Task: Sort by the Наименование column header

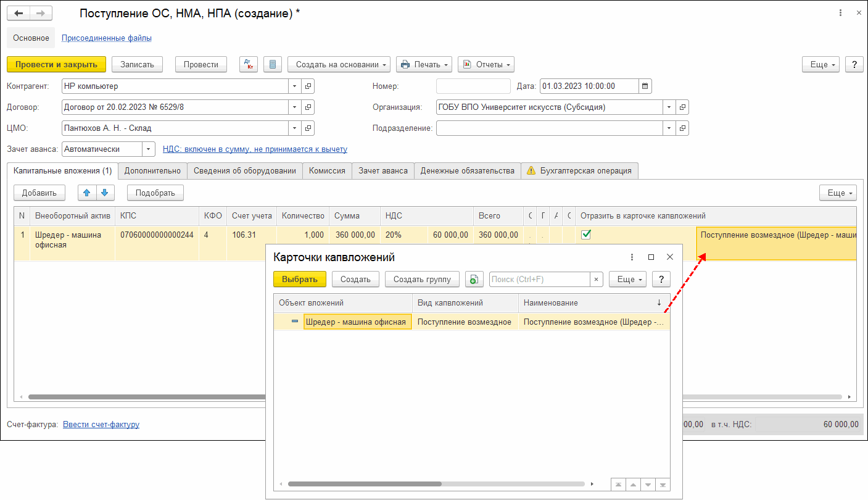Action: (x=595, y=302)
